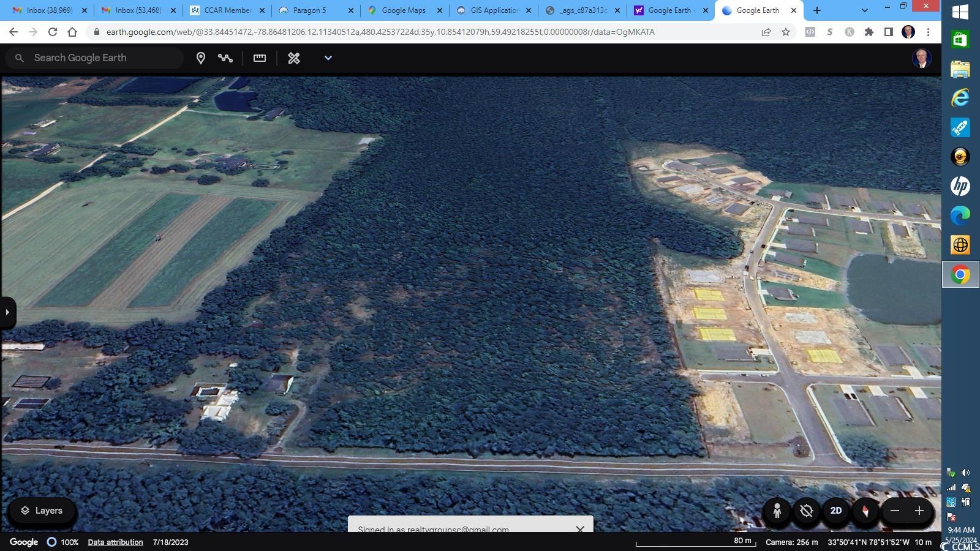Screen dimensions: 980x551
Task: Dismiss the signed-in notification banner
Action: [x=579, y=529]
